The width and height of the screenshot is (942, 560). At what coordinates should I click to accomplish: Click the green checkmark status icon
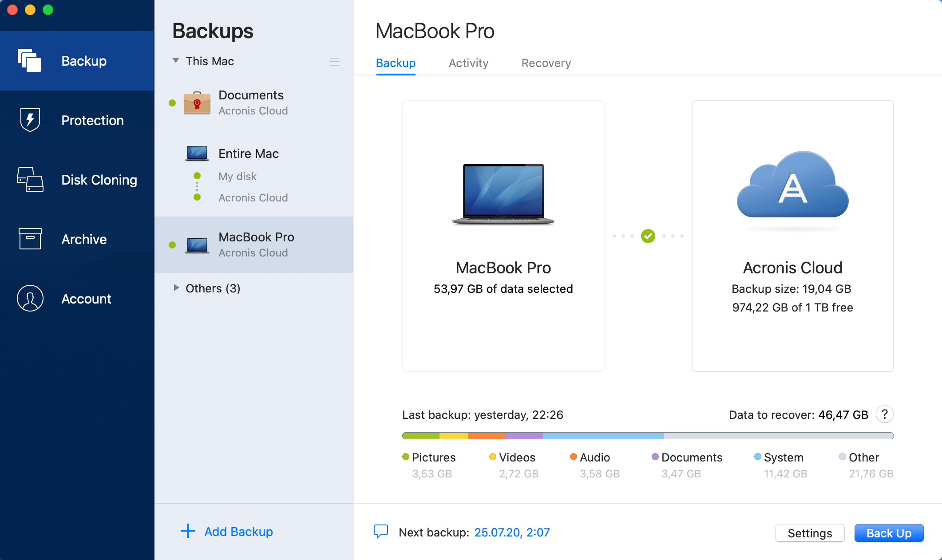pyautogui.click(x=648, y=236)
